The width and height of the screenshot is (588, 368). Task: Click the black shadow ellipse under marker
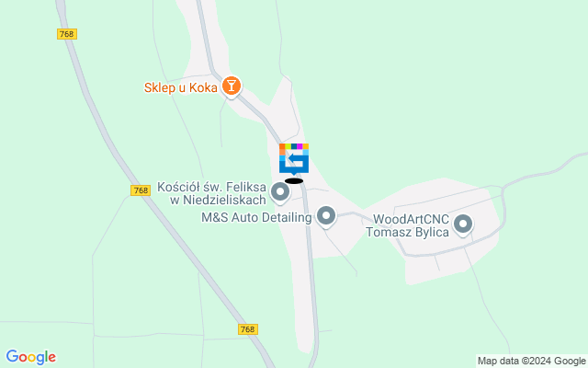[294, 181]
